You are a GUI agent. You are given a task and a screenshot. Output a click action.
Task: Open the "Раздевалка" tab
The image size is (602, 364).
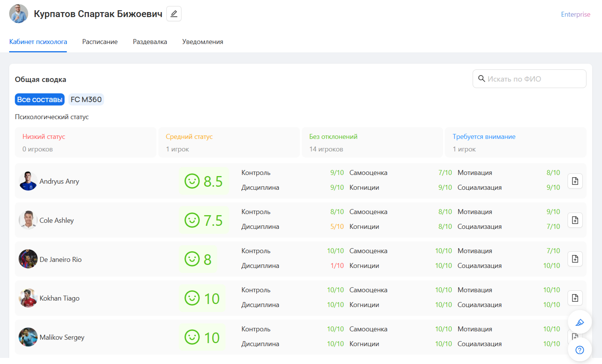(x=150, y=42)
